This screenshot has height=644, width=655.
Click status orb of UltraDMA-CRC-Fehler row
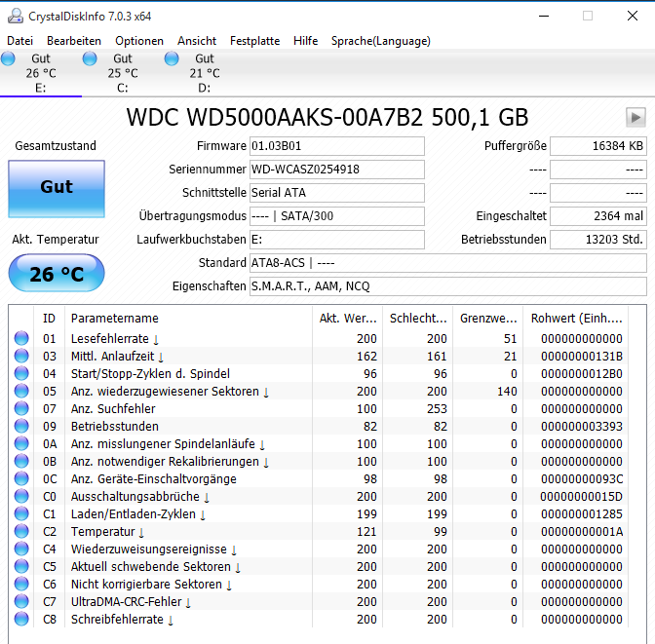point(21,601)
